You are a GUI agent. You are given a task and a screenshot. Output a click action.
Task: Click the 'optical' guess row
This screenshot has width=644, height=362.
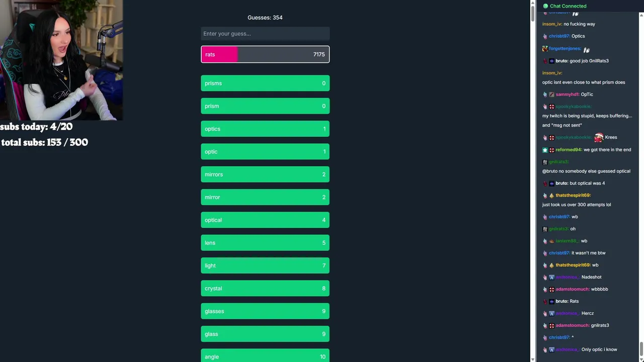[265, 220]
